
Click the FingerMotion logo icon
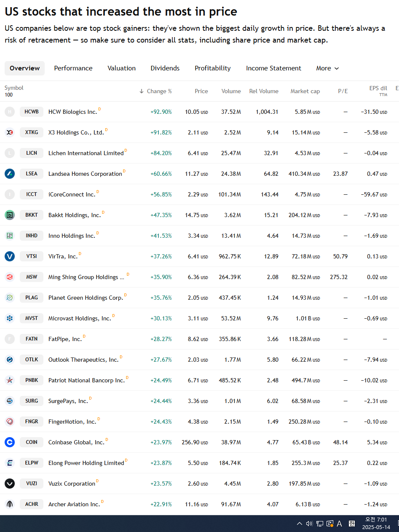(10, 422)
